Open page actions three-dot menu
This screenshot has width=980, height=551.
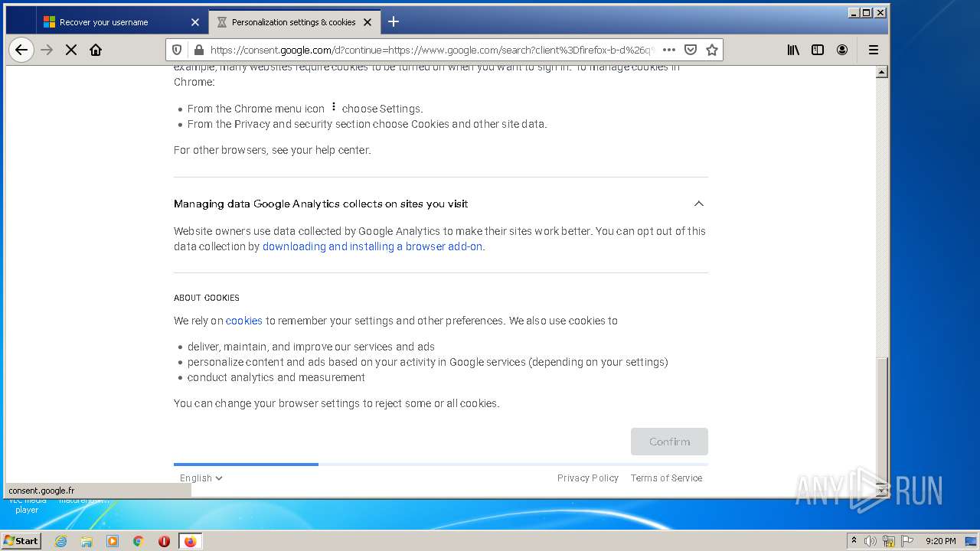coord(668,50)
